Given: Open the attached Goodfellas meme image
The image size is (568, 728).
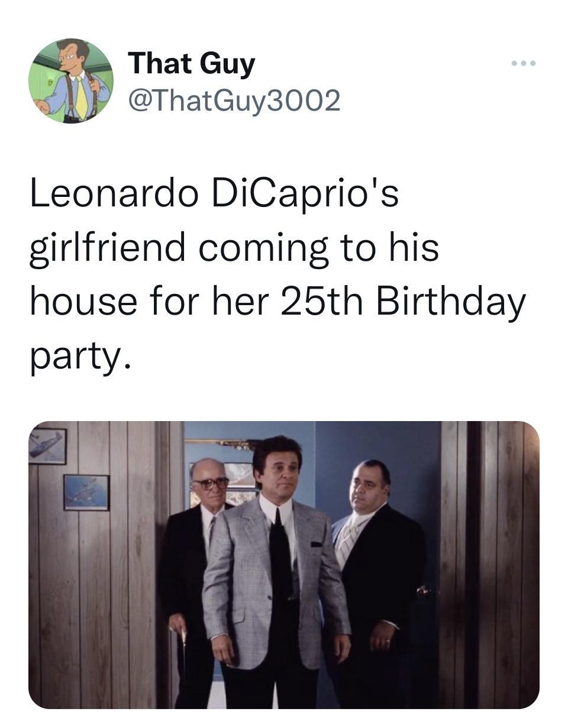Looking at the screenshot, I should 284,568.
